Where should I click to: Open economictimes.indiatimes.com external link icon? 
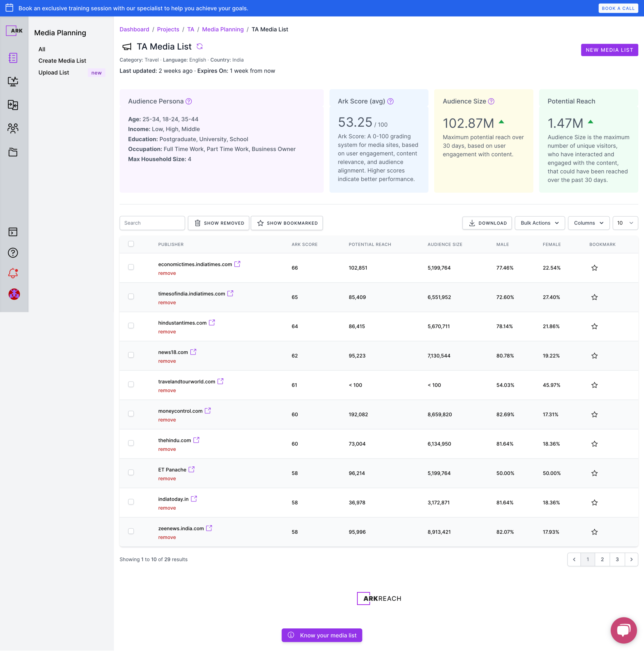click(237, 264)
